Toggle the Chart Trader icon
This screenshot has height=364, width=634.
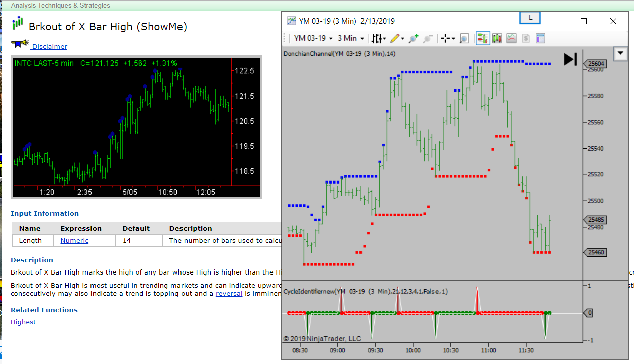pyautogui.click(x=483, y=38)
